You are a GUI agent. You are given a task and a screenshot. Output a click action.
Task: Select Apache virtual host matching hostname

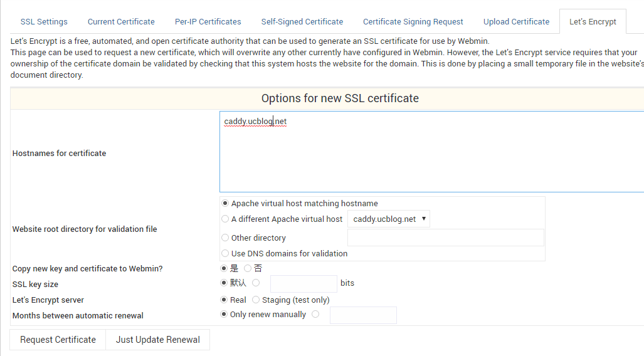pyautogui.click(x=225, y=203)
